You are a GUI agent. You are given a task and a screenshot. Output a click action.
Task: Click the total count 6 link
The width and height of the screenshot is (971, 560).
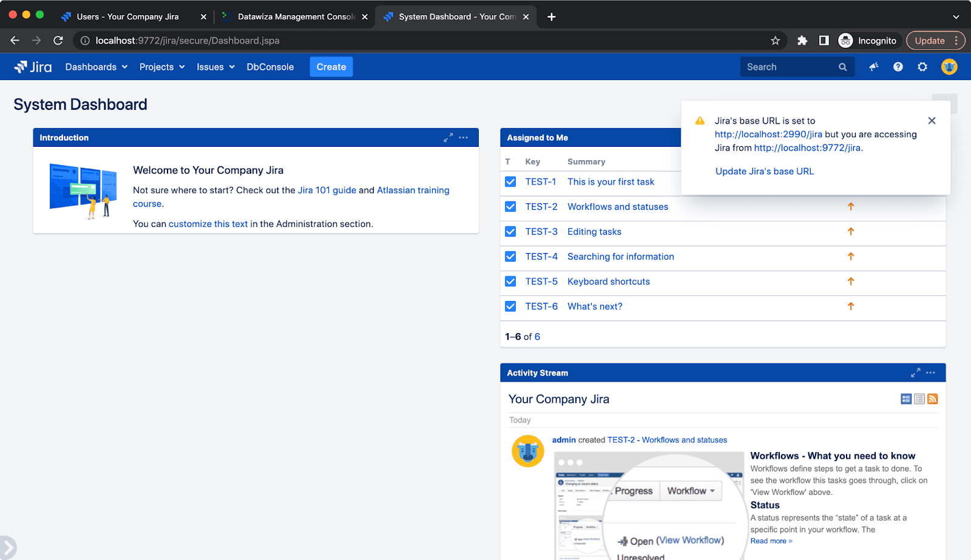537,337
